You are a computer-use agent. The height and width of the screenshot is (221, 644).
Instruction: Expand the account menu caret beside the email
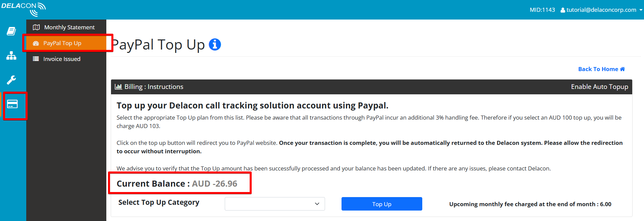(x=641, y=10)
